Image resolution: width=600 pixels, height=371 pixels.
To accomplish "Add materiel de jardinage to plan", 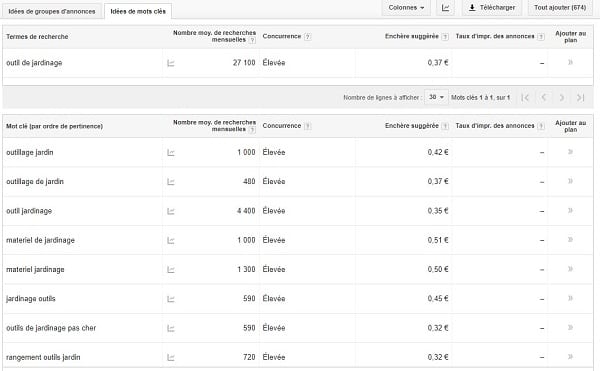I will 570,239.
